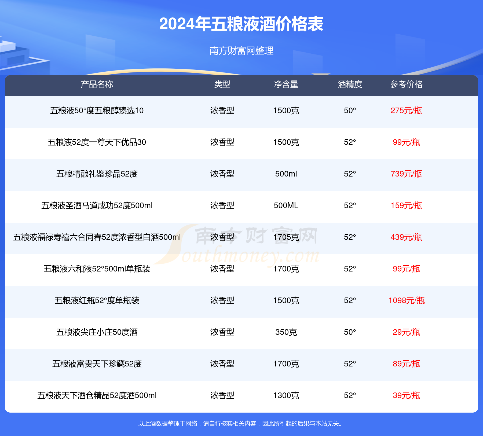Click the net content 1300克 cell

[x=286, y=395]
